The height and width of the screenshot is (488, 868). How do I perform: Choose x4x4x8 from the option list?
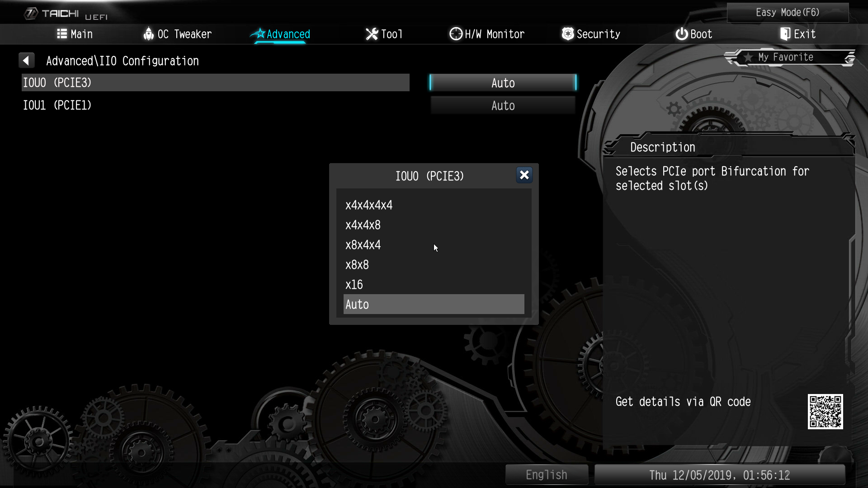pos(363,225)
